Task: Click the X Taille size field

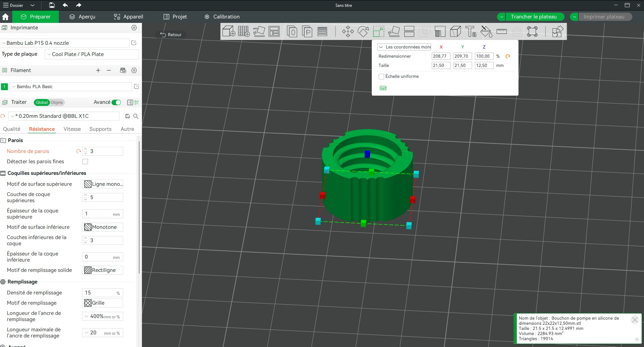Action: [x=441, y=66]
